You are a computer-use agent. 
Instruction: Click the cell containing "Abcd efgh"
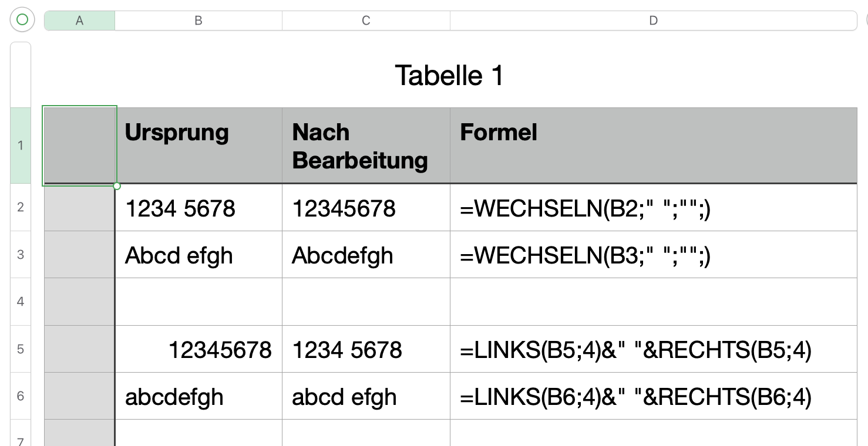pos(199,255)
